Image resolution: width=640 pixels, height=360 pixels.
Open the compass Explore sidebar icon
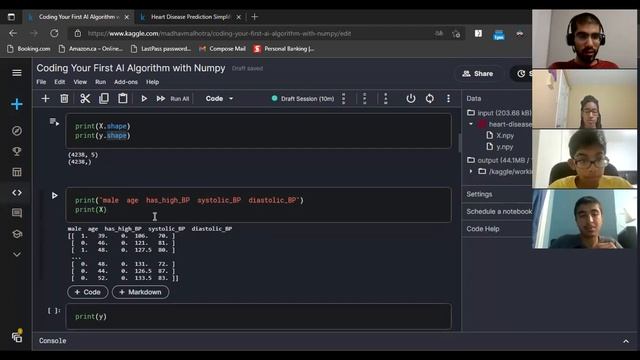[x=17, y=131]
